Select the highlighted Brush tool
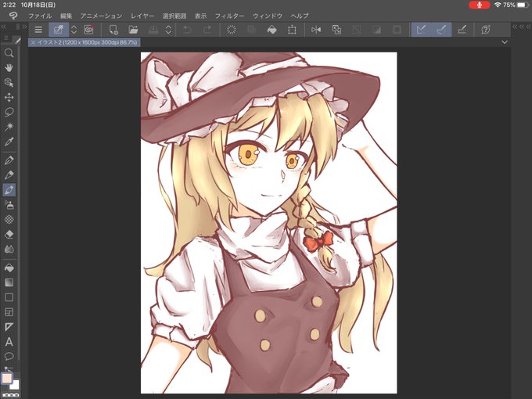The height and width of the screenshot is (399, 532). click(9, 190)
